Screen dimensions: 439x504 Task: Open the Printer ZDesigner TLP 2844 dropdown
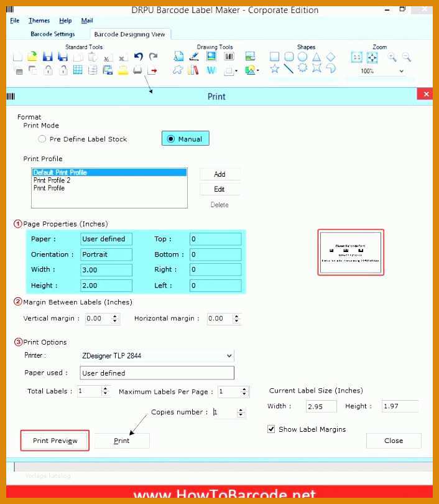(x=229, y=355)
